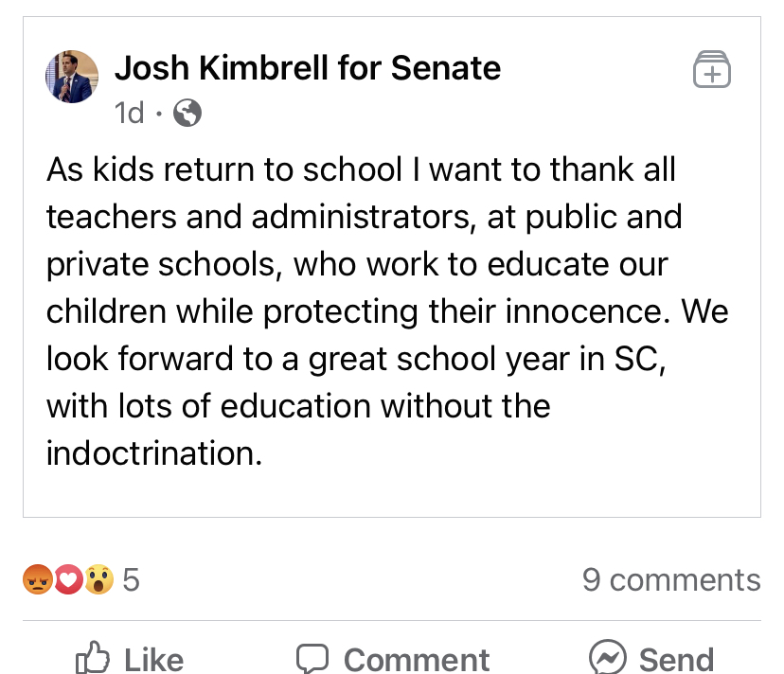Click empty space between reactions and comments count
The image size is (784, 674).
click(360, 579)
